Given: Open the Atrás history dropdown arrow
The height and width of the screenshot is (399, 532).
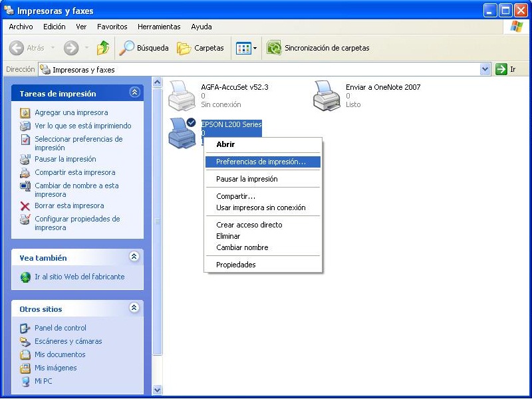Looking at the screenshot, I should [x=53, y=48].
